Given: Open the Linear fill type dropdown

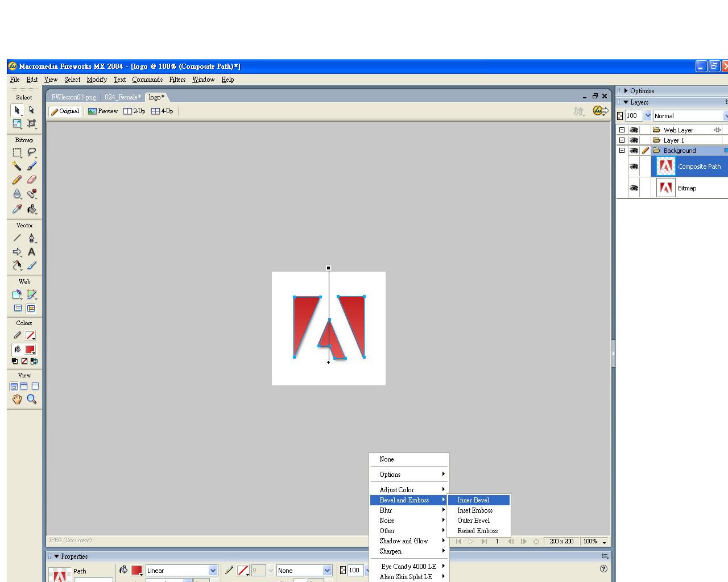Looking at the screenshot, I should click(213, 571).
